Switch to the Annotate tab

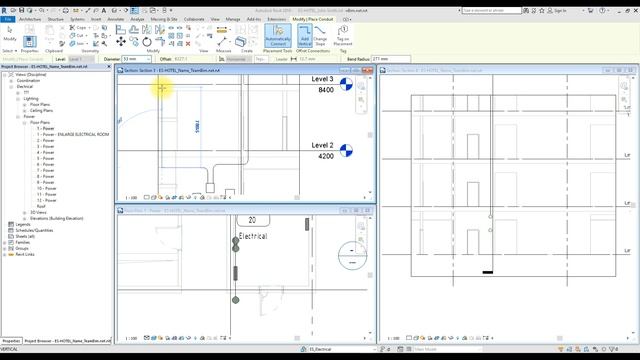pyautogui.click(x=116, y=19)
